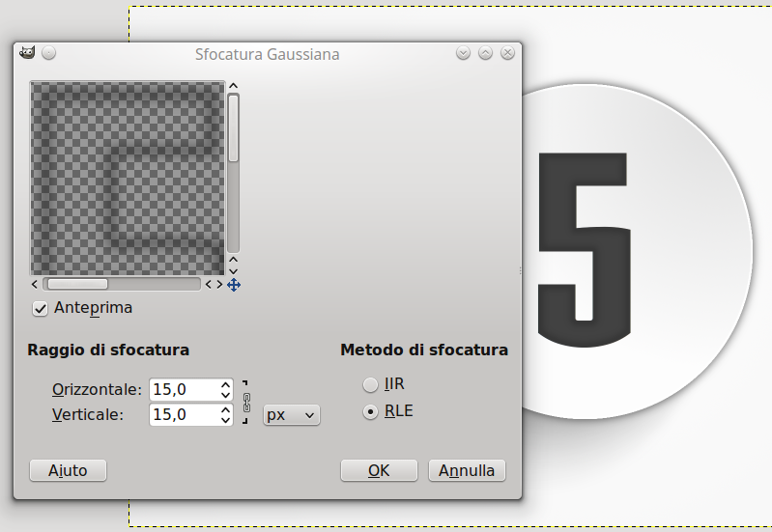The image size is (772, 532).
Task: Click the Annulla button
Action: [467, 470]
